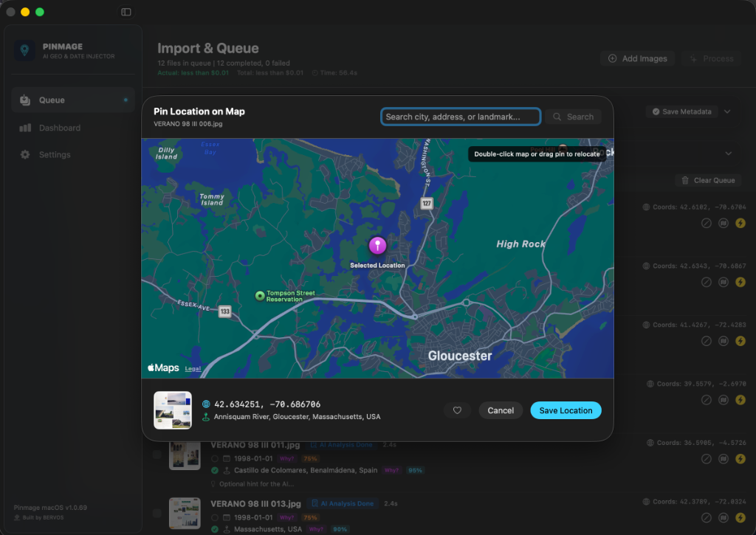This screenshot has width=756, height=535.
Task: Toggle the green check beside Castillo de Colomares
Action: [215, 470]
